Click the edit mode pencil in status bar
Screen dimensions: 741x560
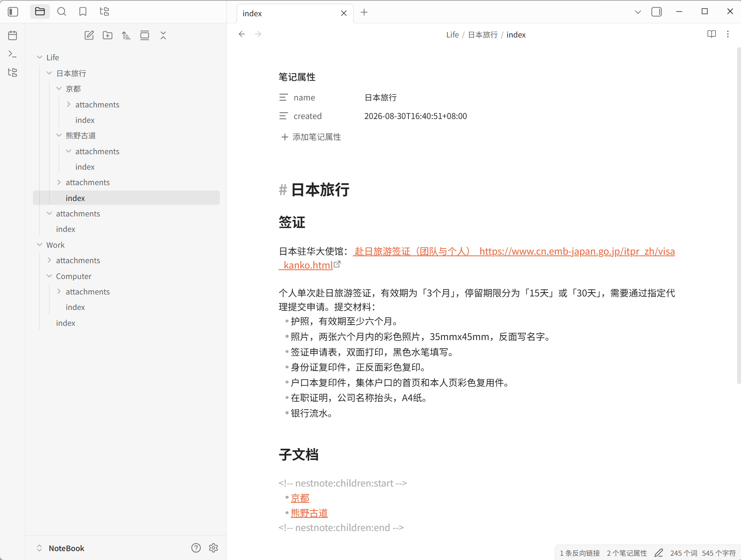click(x=659, y=553)
